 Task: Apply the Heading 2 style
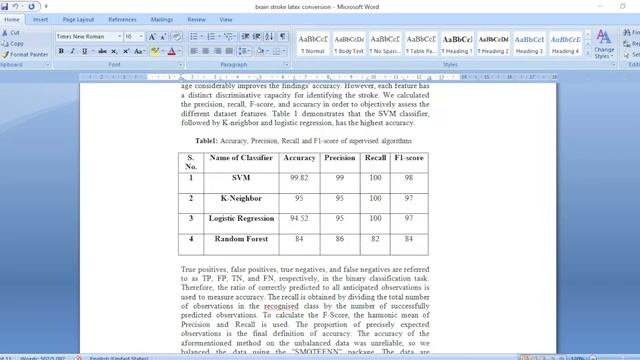pyautogui.click(x=493, y=44)
